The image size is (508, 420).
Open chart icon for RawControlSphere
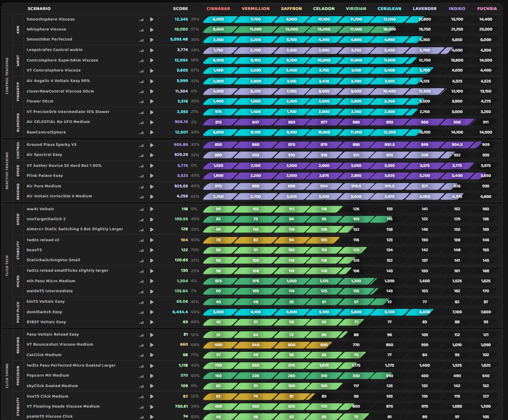tap(141, 133)
